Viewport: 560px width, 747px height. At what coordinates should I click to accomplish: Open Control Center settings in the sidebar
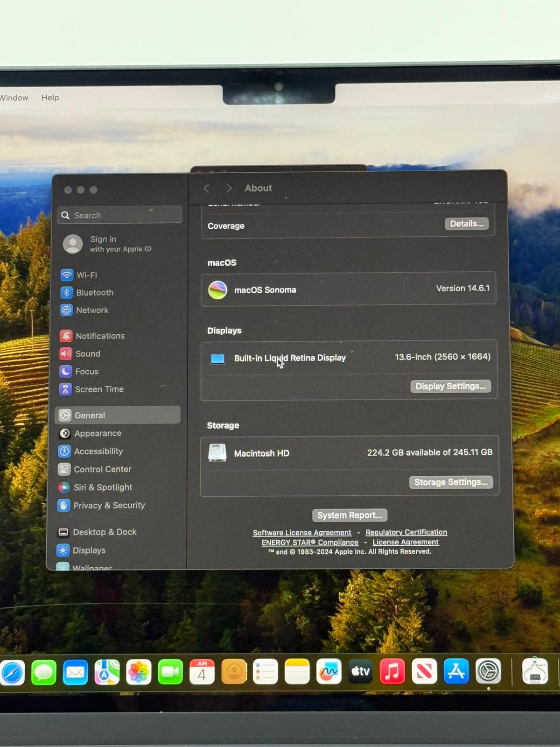(95, 469)
